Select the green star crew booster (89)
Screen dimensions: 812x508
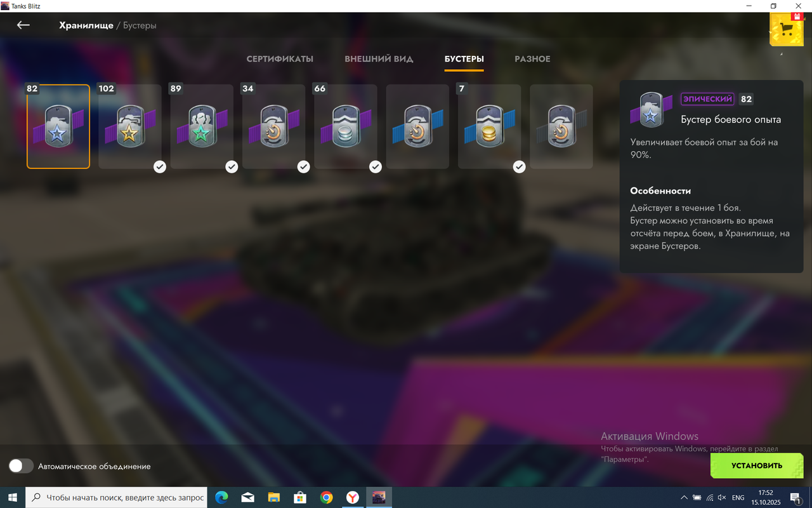coord(202,126)
